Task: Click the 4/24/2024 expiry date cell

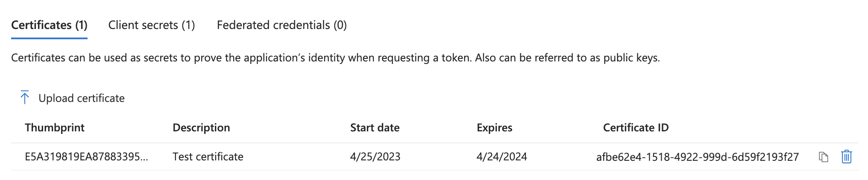Action: coord(501,157)
